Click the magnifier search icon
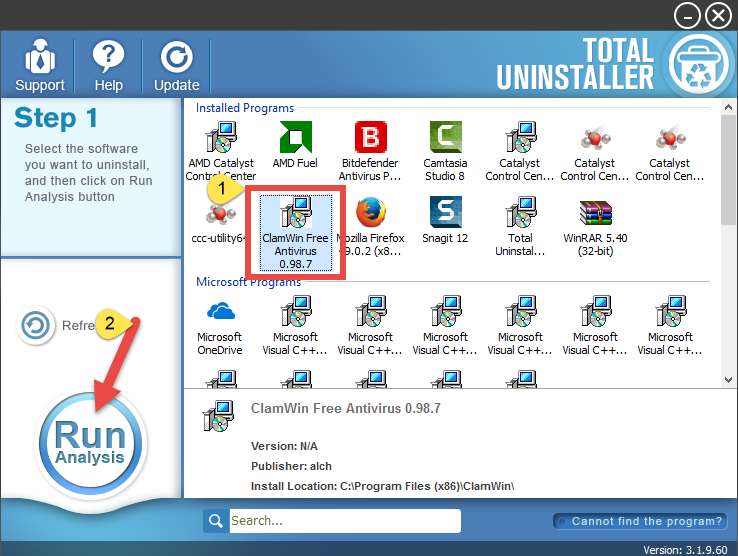Viewport: 738px width, 556px height. tap(216, 521)
